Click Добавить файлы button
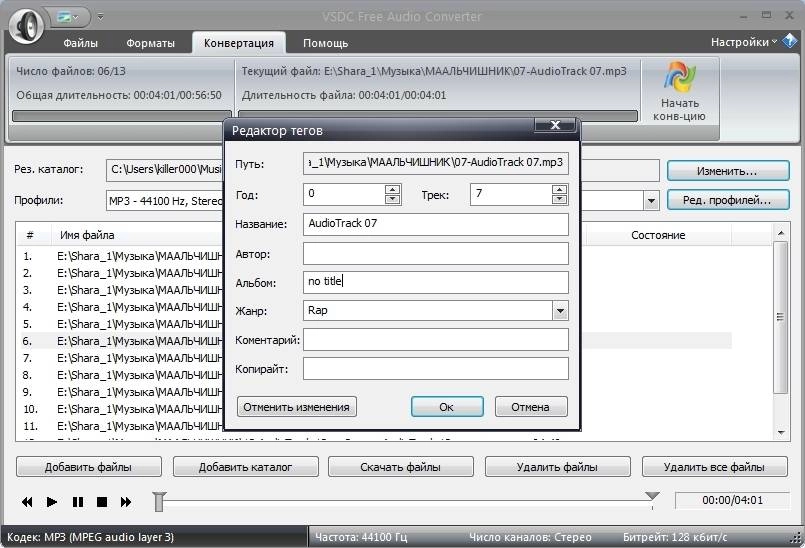Image resolution: width=805 pixels, height=548 pixels. click(x=88, y=467)
